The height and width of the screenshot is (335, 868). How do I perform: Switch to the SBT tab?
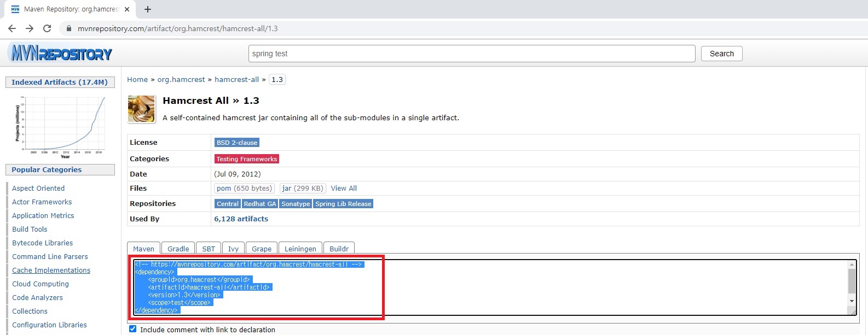pyautogui.click(x=209, y=248)
